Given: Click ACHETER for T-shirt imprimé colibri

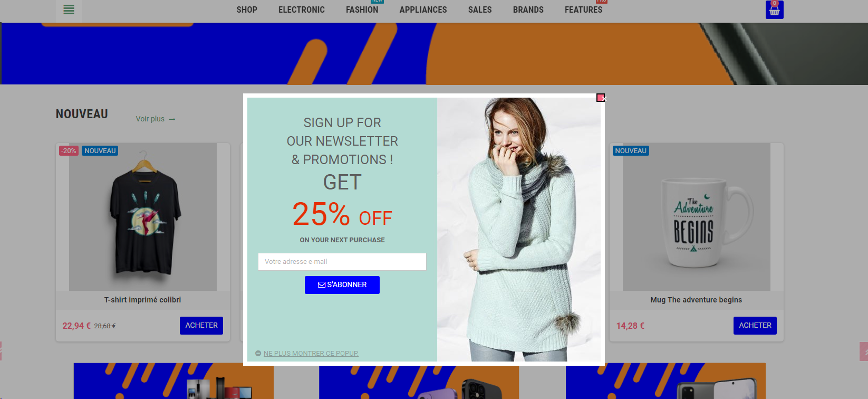Looking at the screenshot, I should pyautogui.click(x=201, y=326).
